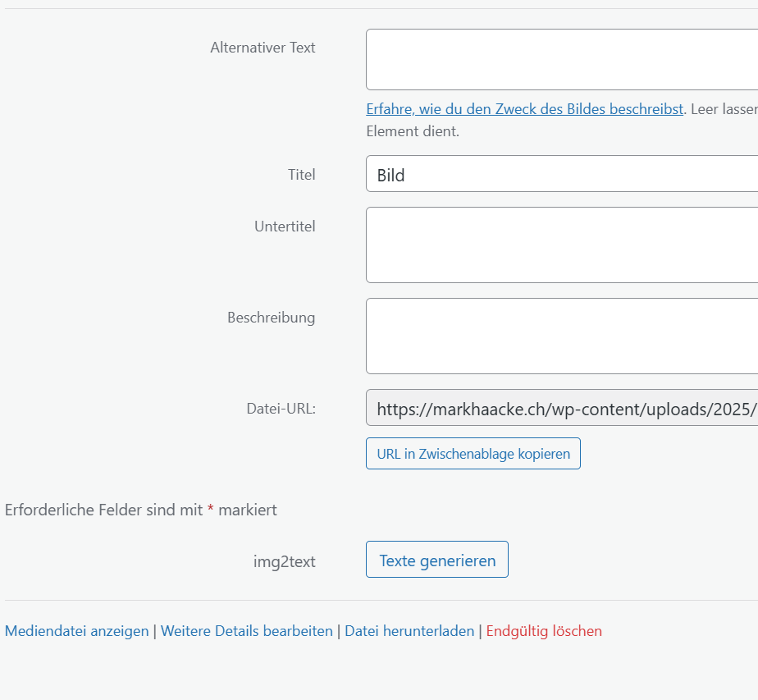Follow the Weitere Details bearbeiten link

point(247,631)
